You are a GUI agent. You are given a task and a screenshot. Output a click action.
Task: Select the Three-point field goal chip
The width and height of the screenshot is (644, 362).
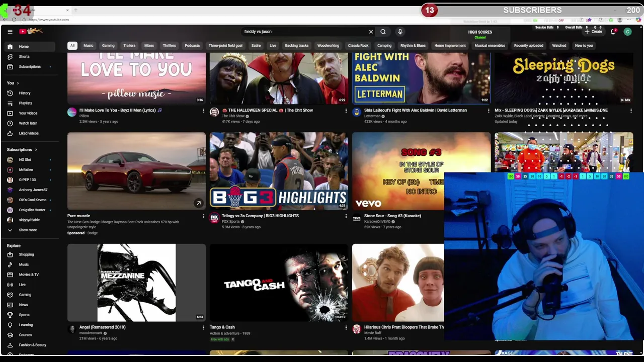click(225, 45)
